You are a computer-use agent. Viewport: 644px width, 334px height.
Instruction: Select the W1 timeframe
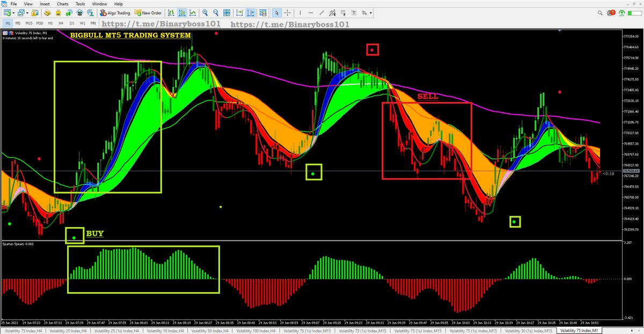(x=83, y=23)
